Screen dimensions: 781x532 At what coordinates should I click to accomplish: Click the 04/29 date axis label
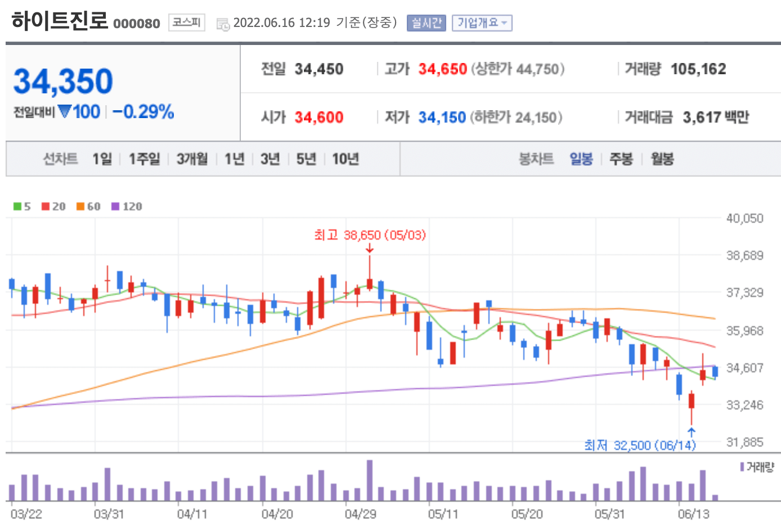(361, 514)
